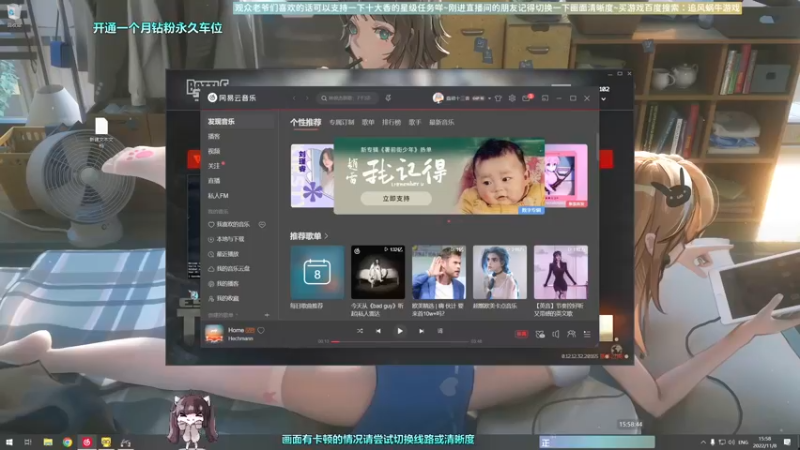Open the new text document on the desktop
Image resolution: width=800 pixels, height=450 pixels.
tap(102, 131)
